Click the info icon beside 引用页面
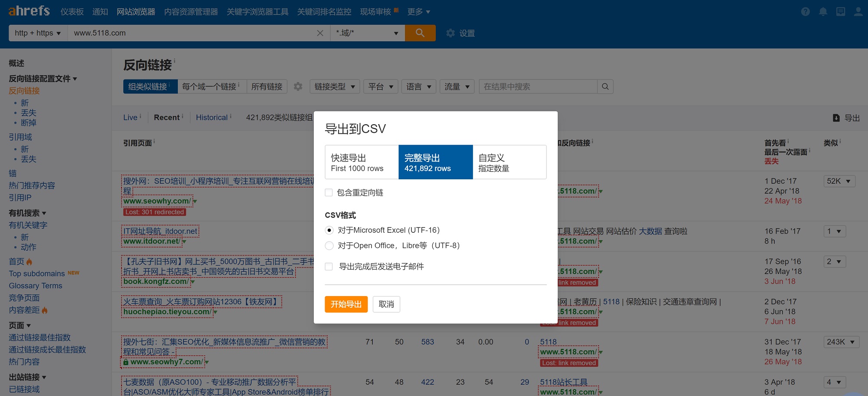This screenshot has height=396, width=868. click(x=154, y=142)
